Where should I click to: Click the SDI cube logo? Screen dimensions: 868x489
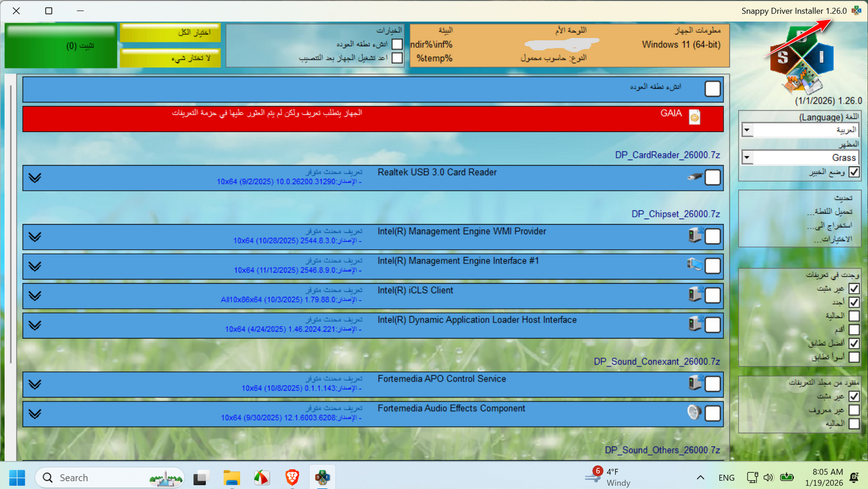click(801, 61)
